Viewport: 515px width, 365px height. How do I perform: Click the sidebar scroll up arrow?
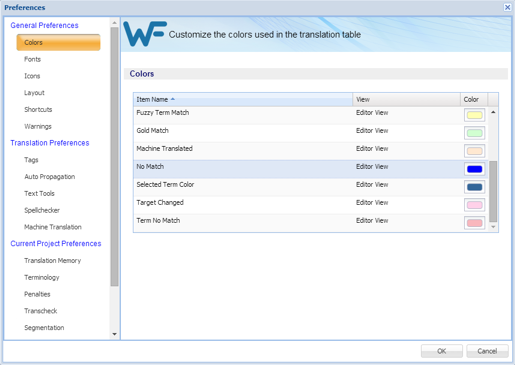tap(114, 23)
